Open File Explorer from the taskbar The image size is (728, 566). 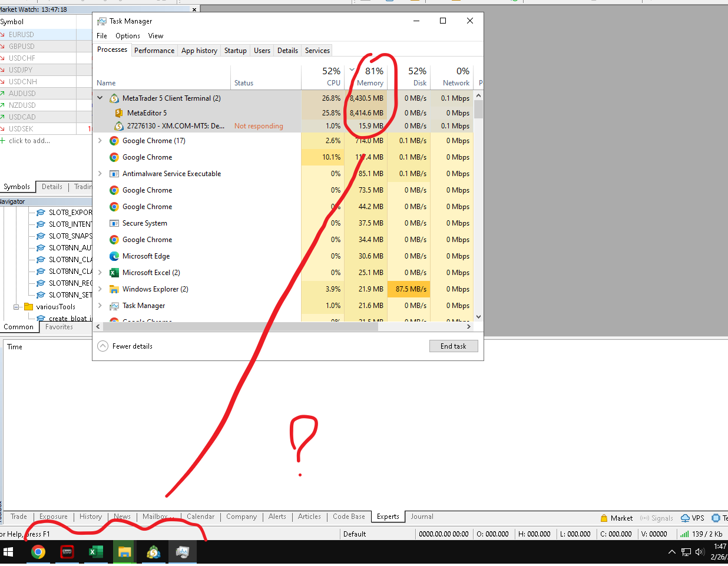pos(124,552)
